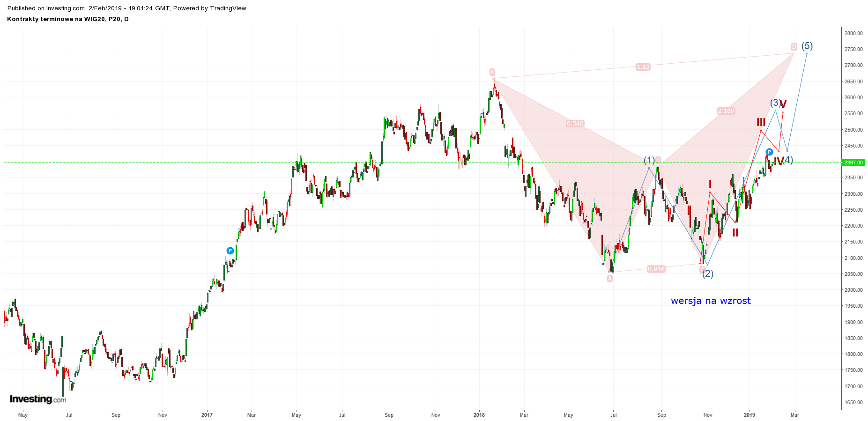Select the 'wersja na wzrost' text annotation
Image resolution: width=868 pixels, height=421 pixels.
click(711, 301)
